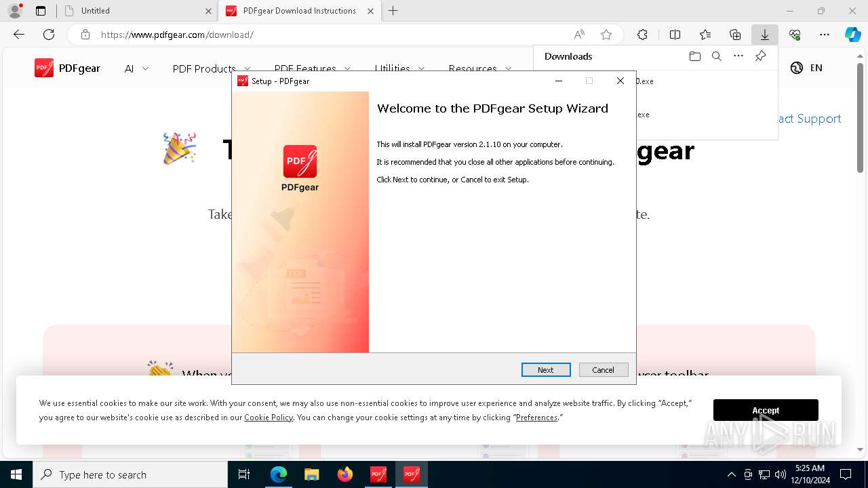Open Read aloud in address bar

pos(579,35)
